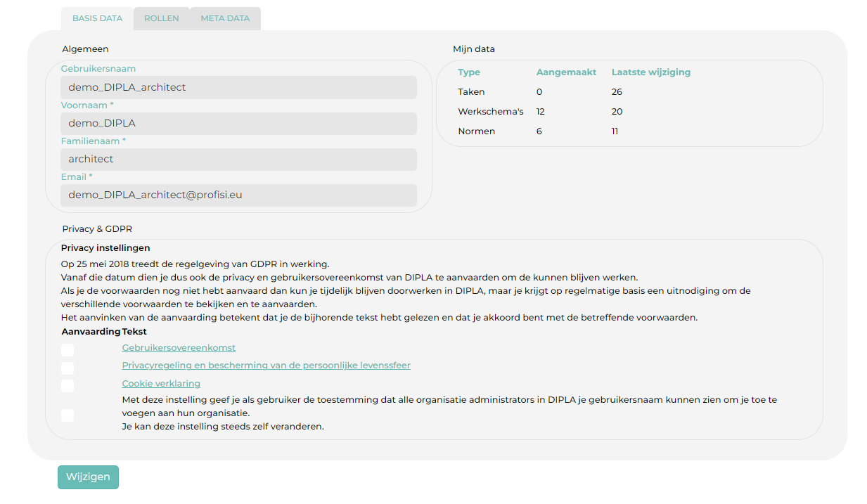Enable the organisatie administrators visibility checkbox
The height and width of the screenshot is (504, 867).
click(x=68, y=415)
